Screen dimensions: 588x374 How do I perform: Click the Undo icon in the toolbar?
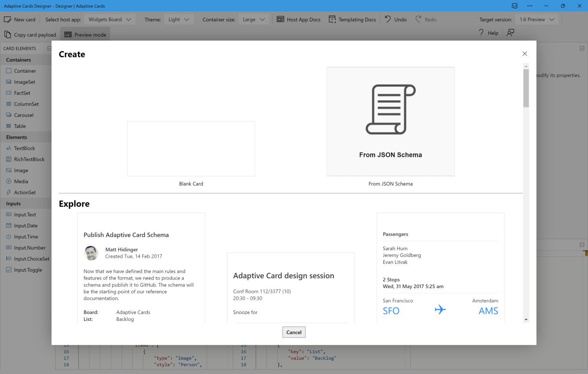[387, 19]
